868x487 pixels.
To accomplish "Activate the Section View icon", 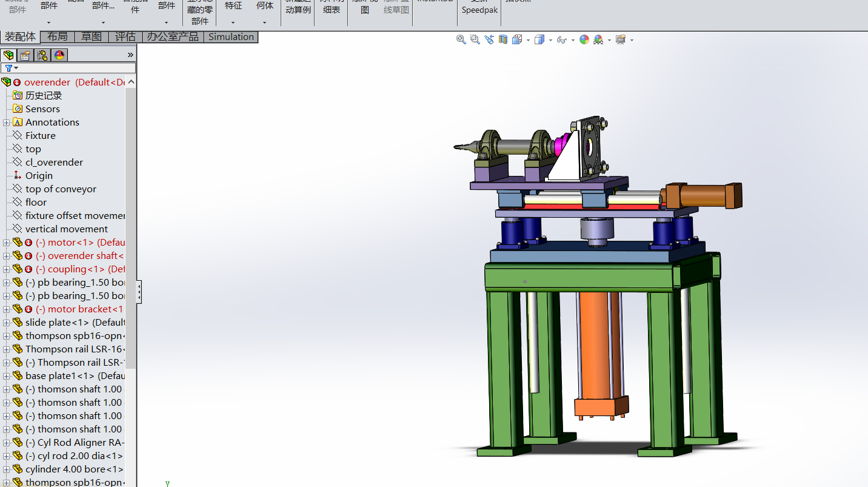I will 503,39.
